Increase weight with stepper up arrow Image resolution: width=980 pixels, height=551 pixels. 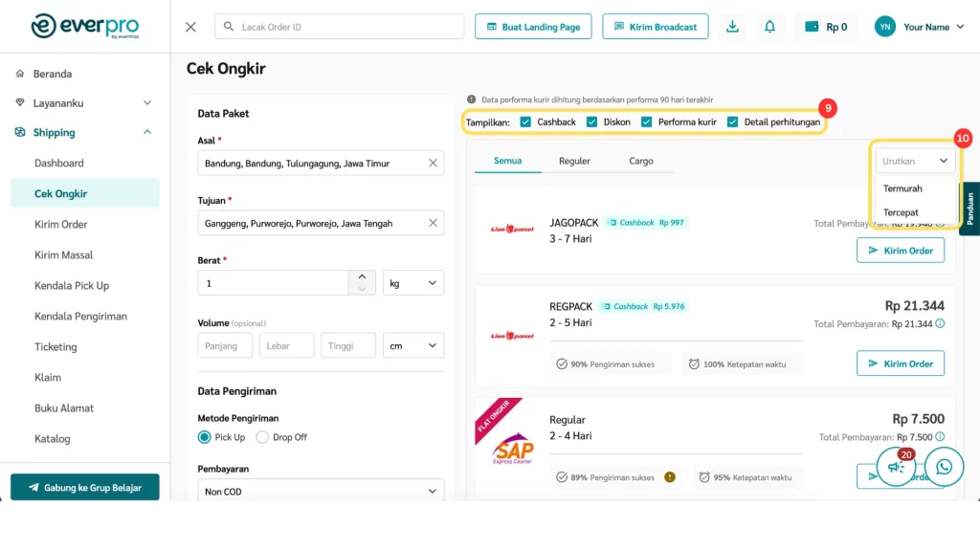[362, 276]
